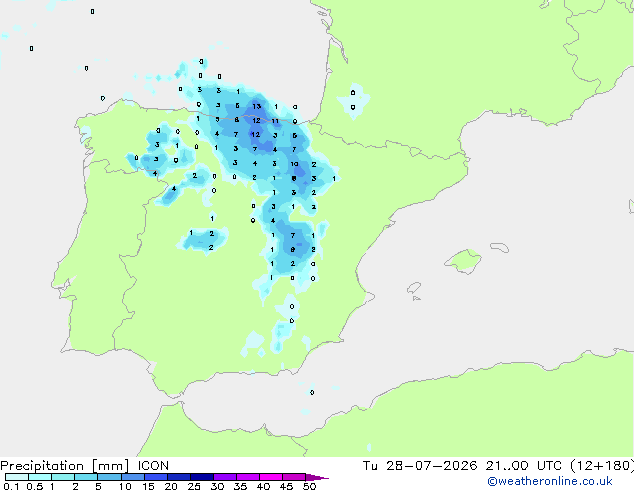Screen dimensions: 634x490
Task: Click the "50" legend scale label
Action: (309, 486)
